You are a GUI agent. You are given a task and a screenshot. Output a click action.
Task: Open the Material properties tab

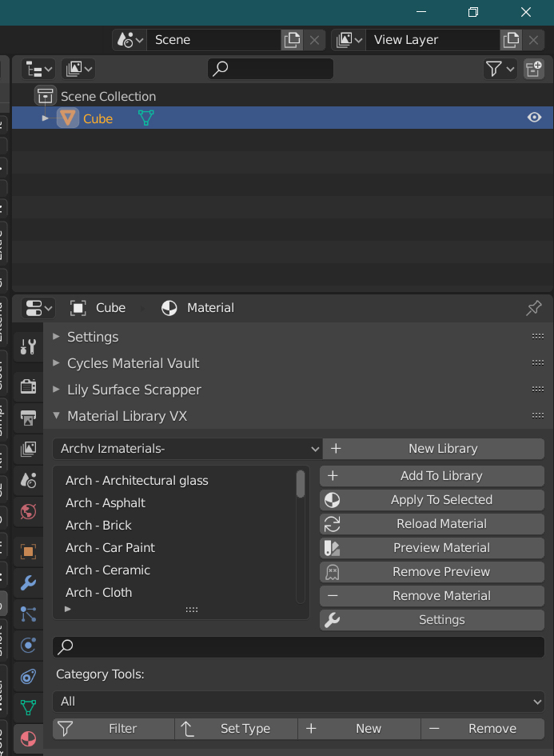[x=29, y=738]
